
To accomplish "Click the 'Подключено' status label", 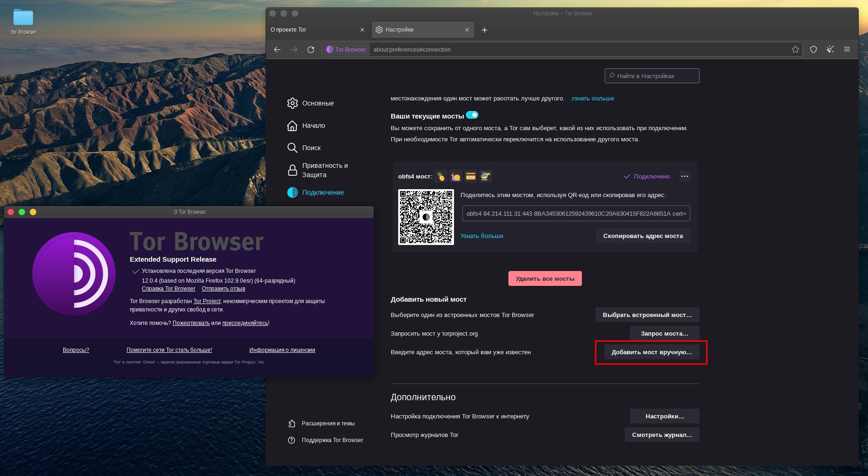I will [x=647, y=176].
